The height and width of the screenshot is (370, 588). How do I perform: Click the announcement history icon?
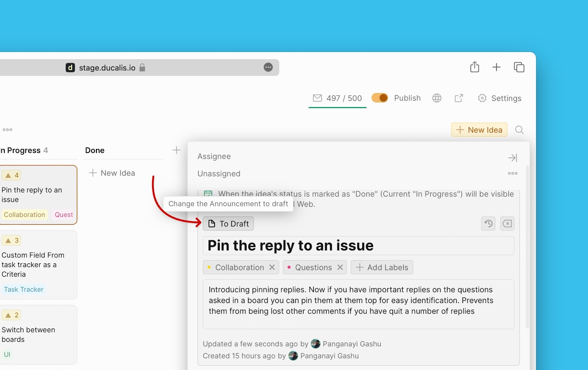(488, 224)
